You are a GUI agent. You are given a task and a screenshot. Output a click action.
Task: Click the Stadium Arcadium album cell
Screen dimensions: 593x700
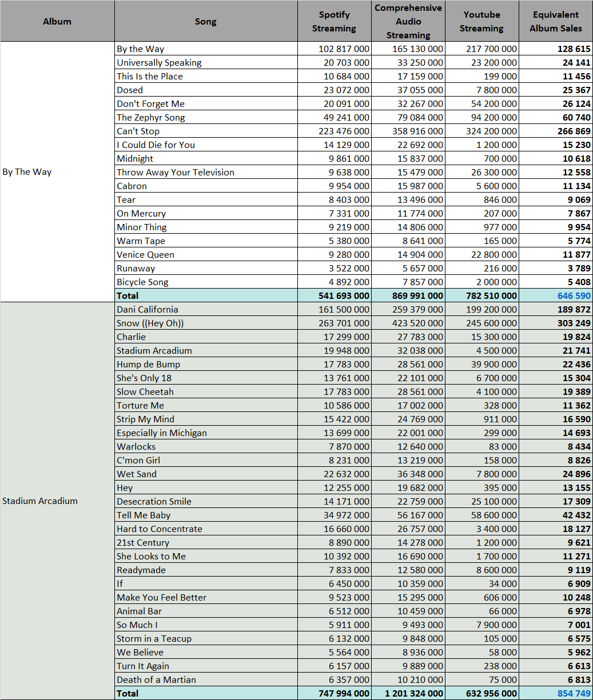(57, 501)
